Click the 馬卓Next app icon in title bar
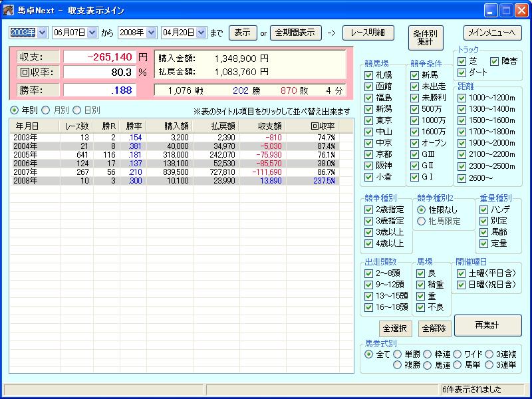532x399 pixels. 9,10
